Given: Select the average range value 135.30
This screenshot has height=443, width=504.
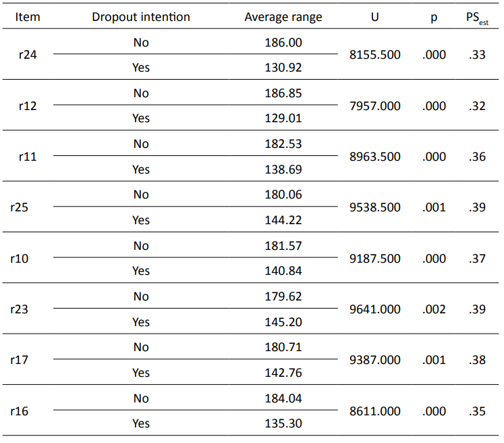Looking at the screenshot, I should 283,423.
